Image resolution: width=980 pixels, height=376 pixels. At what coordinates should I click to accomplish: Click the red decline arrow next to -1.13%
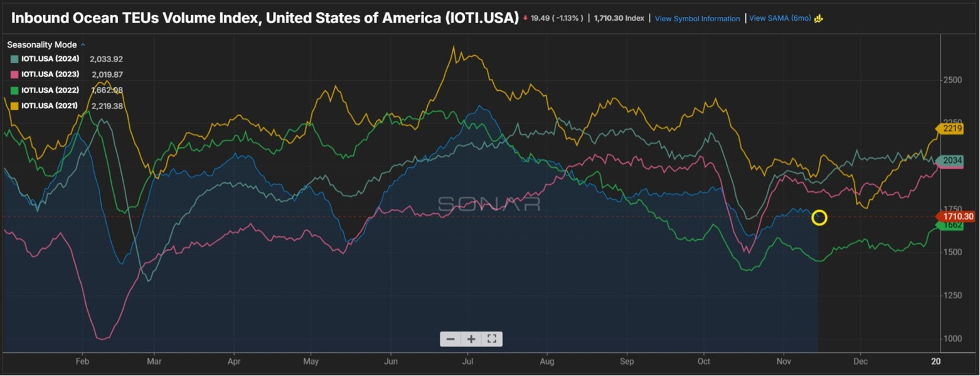click(526, 18)
